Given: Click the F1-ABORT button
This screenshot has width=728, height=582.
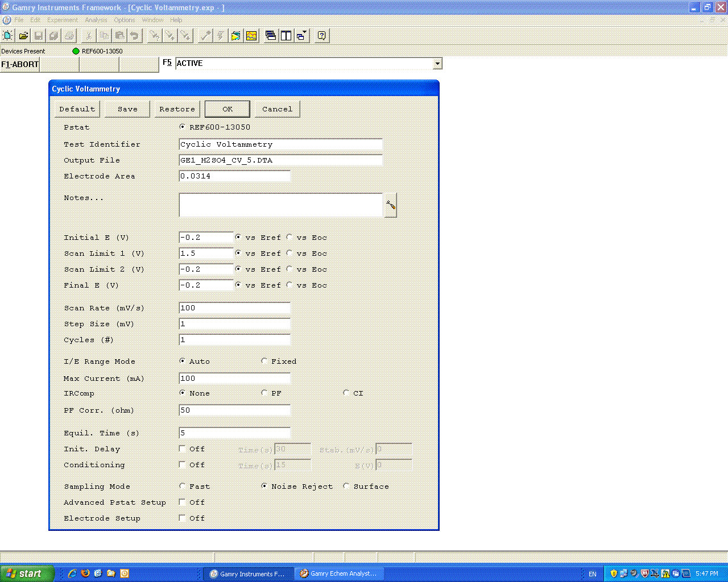Looking at the screenshot, I should click(x=20, y=64).
